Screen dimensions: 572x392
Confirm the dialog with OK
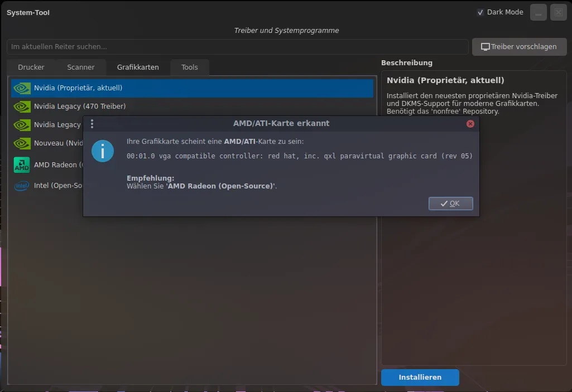click(x=450, y=204)
